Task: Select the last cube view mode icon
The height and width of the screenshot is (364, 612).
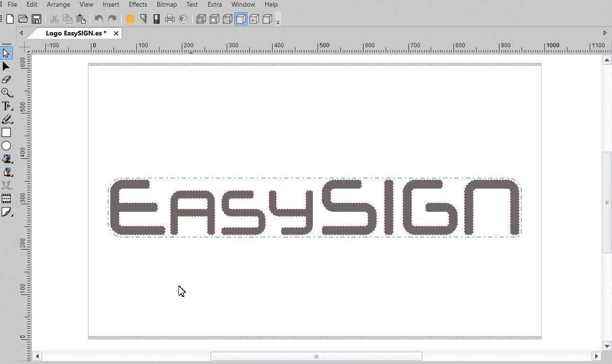Action: (x=267, y=19)
